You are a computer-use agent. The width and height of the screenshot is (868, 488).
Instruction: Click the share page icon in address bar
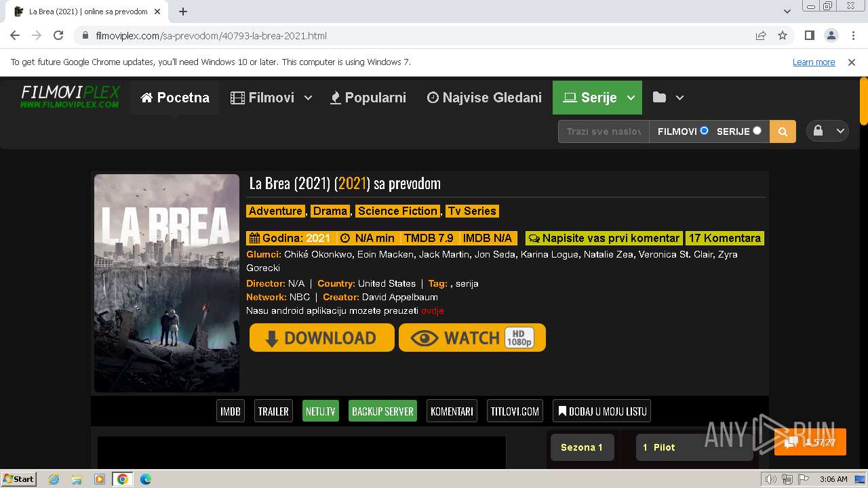761,35
